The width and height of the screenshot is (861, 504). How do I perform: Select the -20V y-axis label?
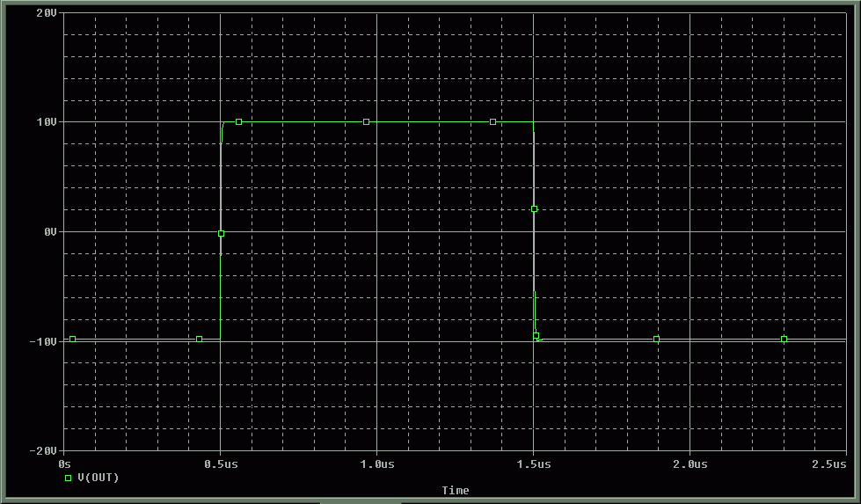click(x=43, y=450)
